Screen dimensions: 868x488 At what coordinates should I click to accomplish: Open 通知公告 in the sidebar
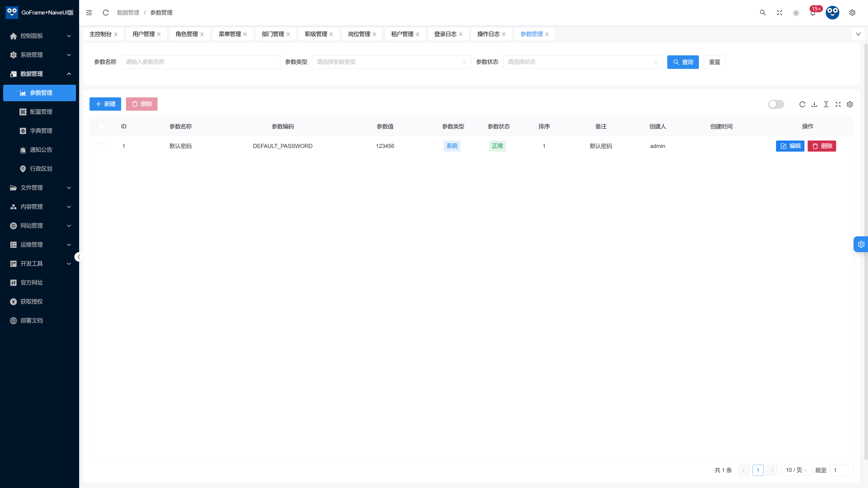coord(40,150)
